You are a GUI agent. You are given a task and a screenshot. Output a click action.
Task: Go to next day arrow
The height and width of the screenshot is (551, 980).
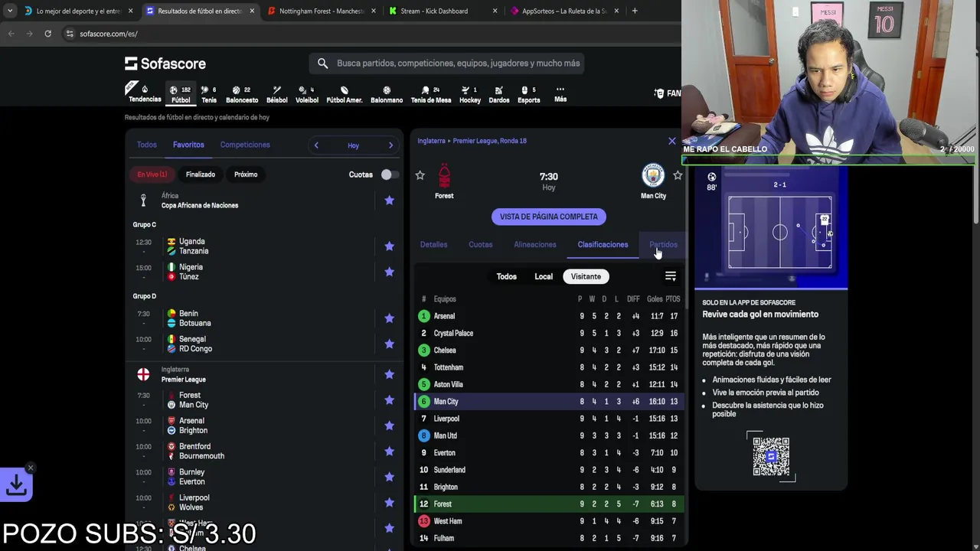tap(390, 145)
